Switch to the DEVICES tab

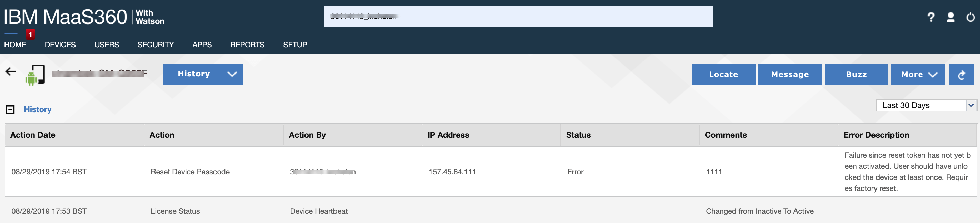[60, 45]
